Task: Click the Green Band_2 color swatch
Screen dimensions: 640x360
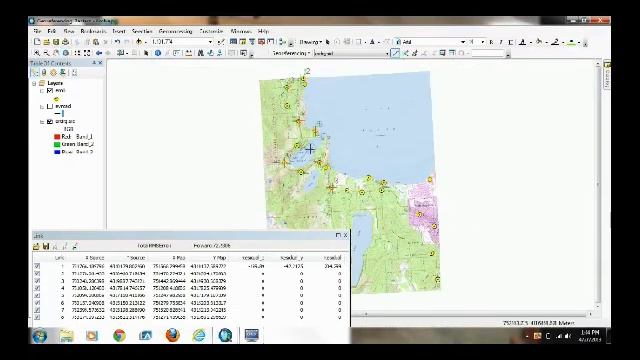Action: (57, 144)
